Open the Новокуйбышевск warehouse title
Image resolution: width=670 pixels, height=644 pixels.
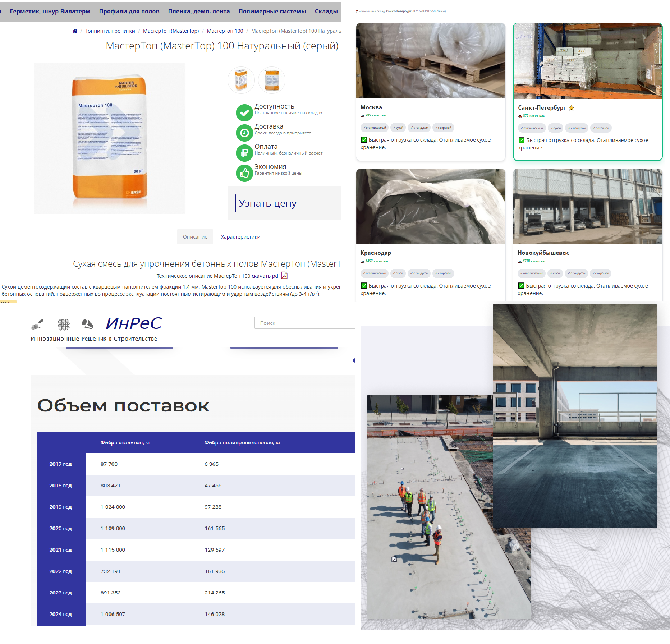point(543,253)
